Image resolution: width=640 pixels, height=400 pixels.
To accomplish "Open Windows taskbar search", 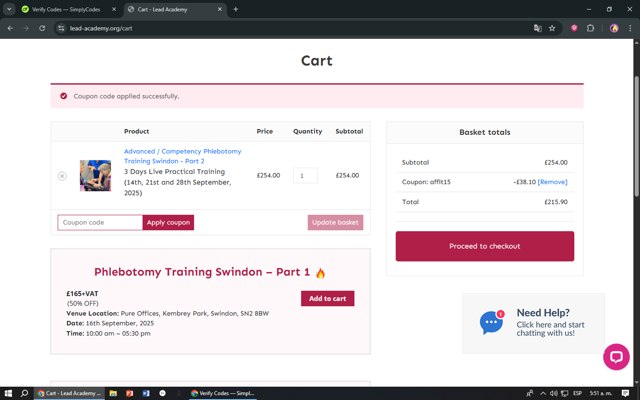I will click(x=24, y=393).
